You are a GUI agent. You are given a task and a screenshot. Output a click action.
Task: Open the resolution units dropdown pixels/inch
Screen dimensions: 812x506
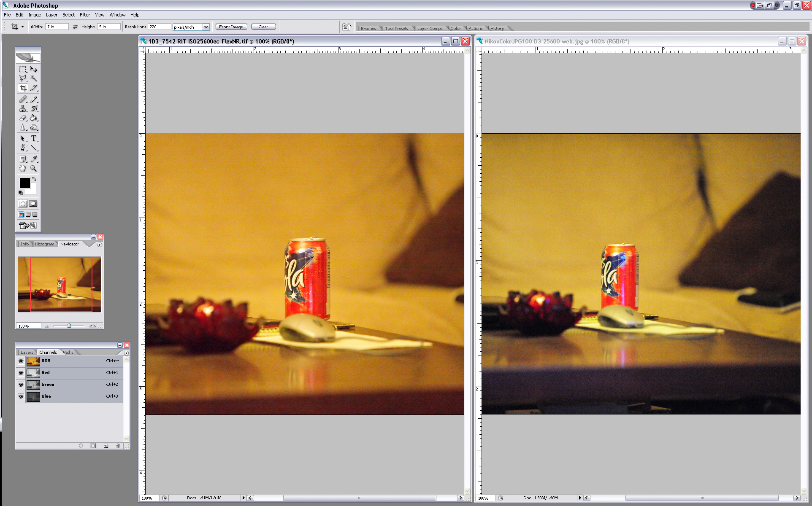pos(206,27)
